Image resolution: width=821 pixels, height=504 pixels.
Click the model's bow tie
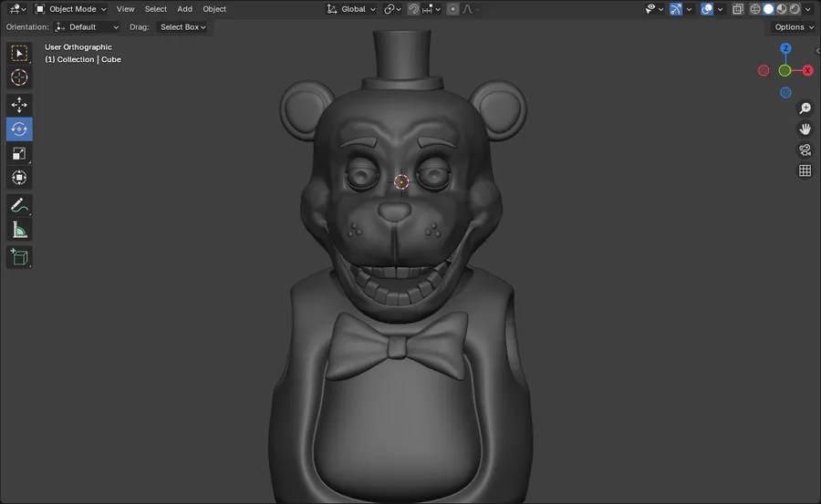click(x=397, y=346)
